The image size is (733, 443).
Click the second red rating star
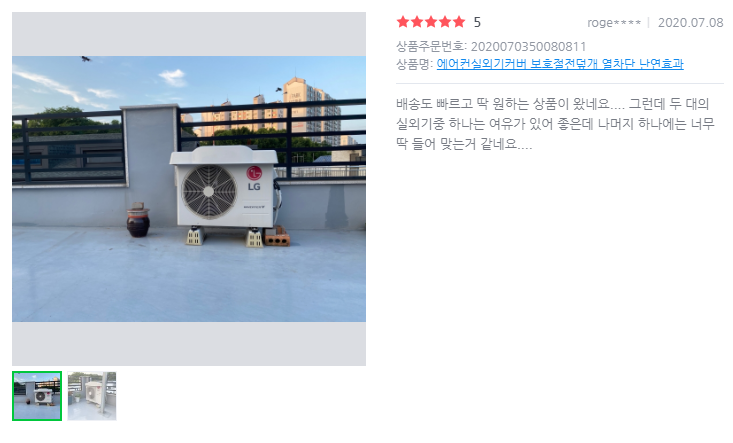[x=417, y=21]
